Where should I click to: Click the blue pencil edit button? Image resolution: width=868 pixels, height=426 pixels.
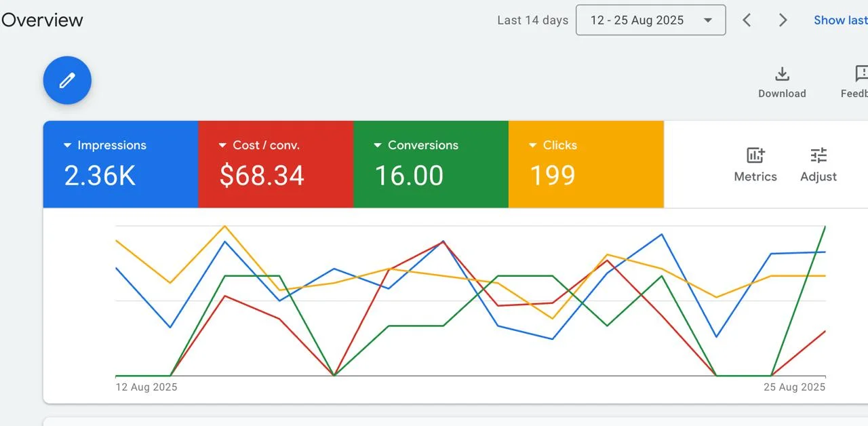point(67,81)
